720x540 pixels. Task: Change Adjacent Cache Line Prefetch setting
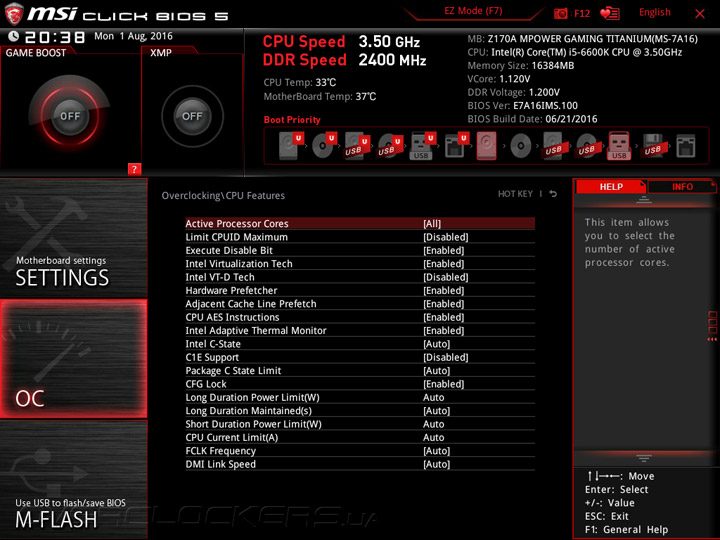point(360,304)
